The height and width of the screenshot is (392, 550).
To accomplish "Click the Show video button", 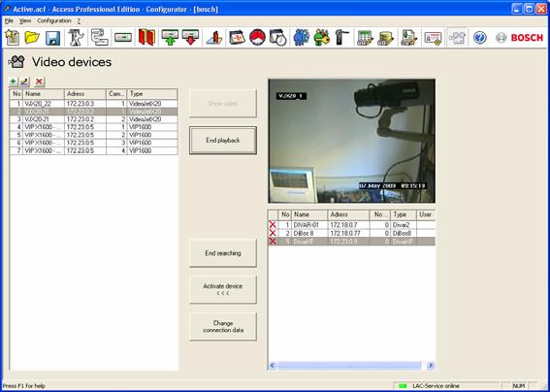I will point(223,104).
